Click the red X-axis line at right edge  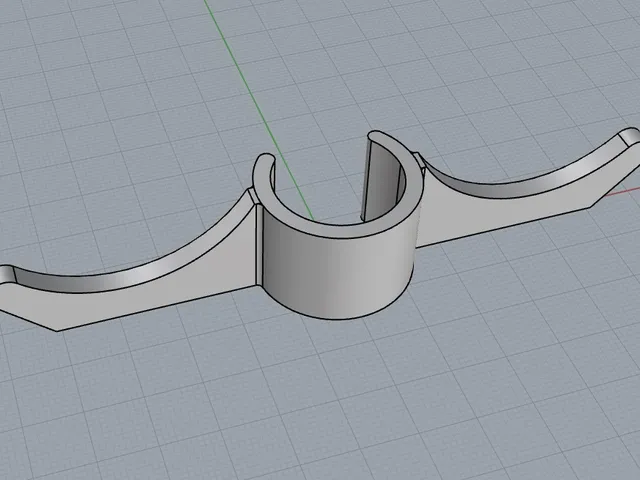click(x=622, y=192)
